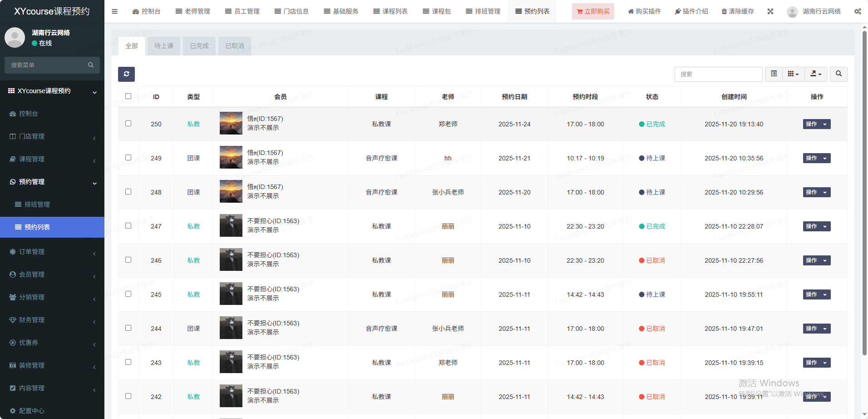Viewport: 868px width, 419px height.
Task: Switch to the 待上课 tab
Action: [x=164, y=46]
